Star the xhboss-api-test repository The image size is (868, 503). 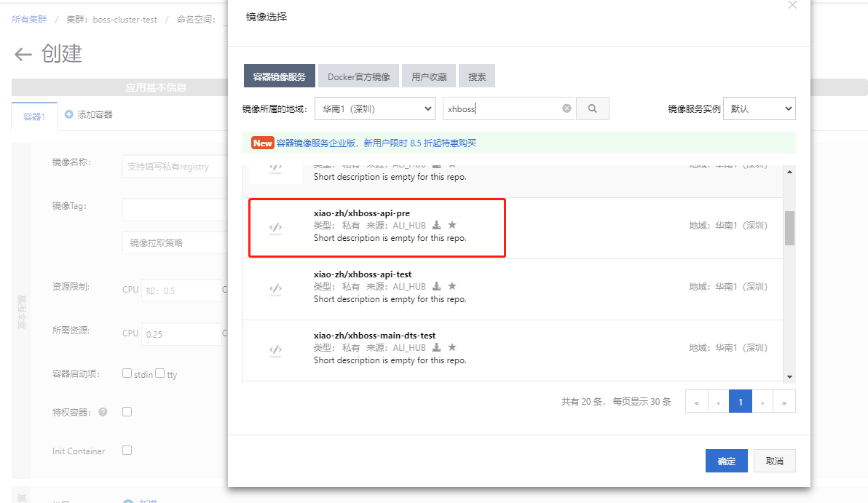(x=452, y=286)
